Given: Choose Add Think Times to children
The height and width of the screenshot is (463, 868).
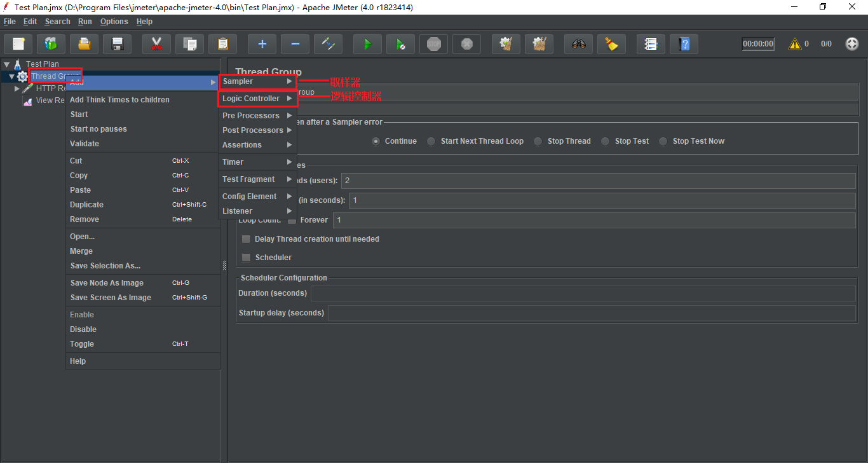Looking at the screenshot, I should click(x=143, y=100).
